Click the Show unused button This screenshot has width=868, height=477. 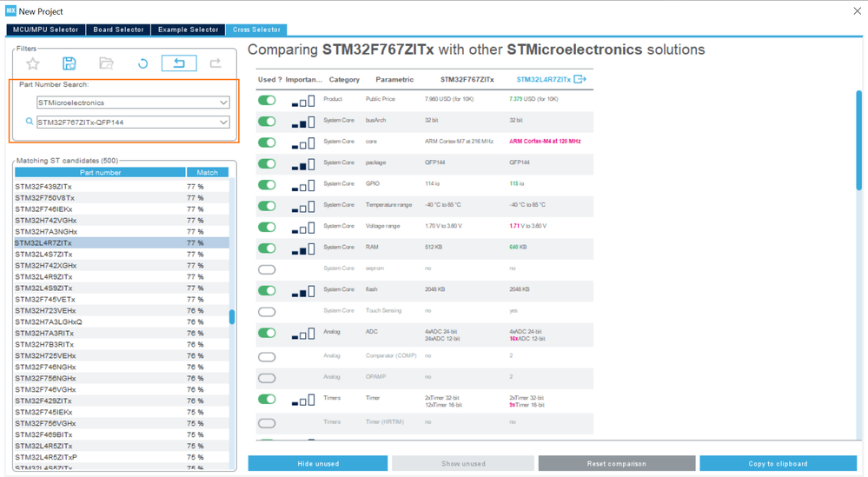click(463, 464)
